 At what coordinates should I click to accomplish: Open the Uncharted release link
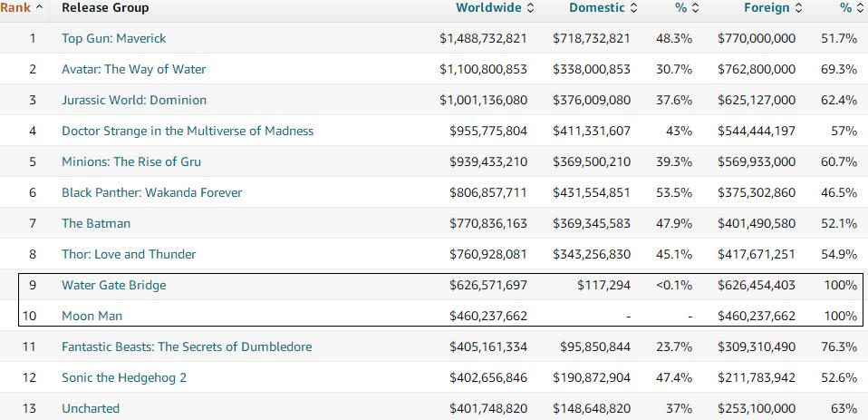pos(91,408)
